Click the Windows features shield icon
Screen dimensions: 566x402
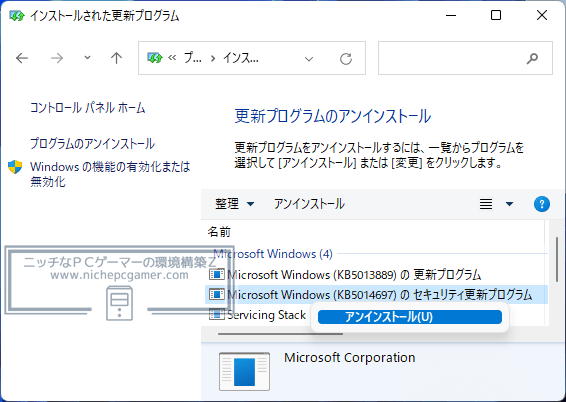coord(15,167)
